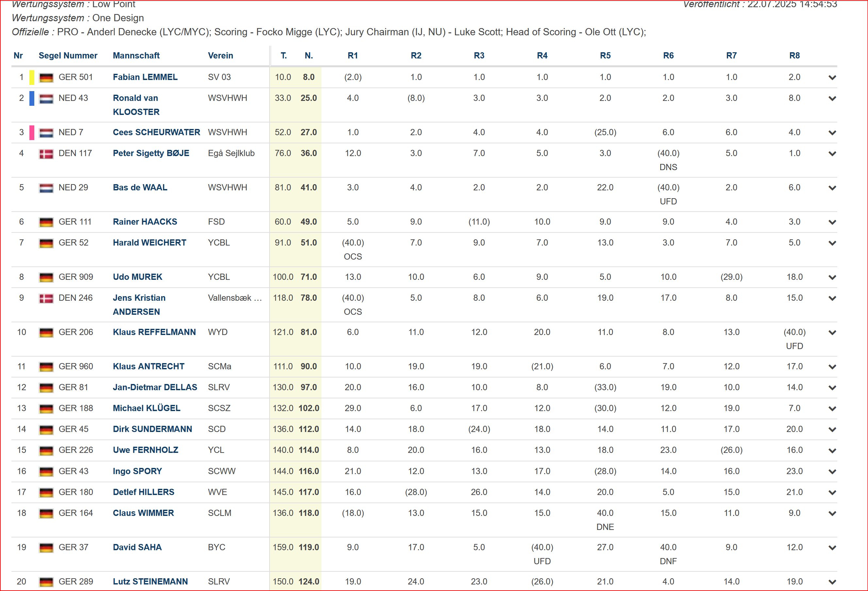Click the German flag beside GER 188
This screenshot has height=591, width=868.
click(46, 409)
